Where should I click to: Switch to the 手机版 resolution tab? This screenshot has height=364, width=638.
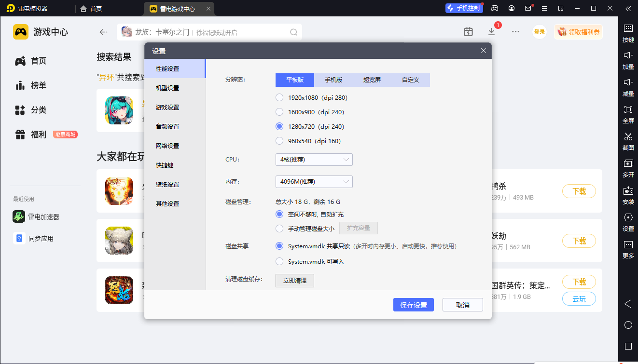point(333,80)
